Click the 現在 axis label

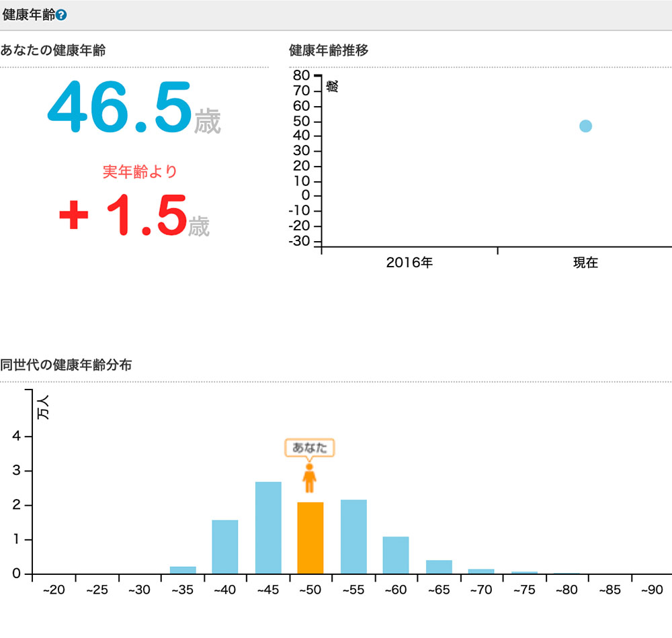(585, 263)
